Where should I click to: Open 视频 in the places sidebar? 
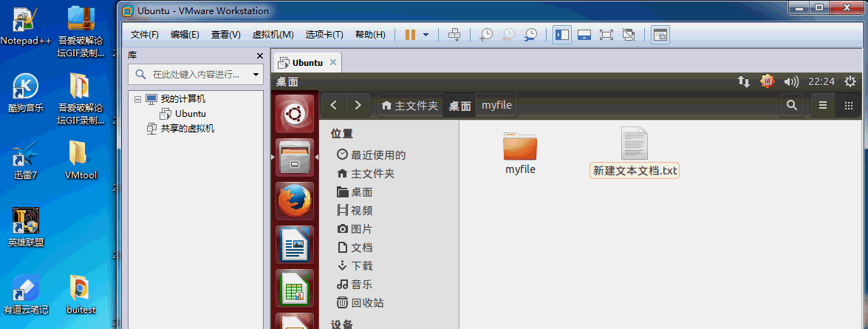tap(355, 211)
